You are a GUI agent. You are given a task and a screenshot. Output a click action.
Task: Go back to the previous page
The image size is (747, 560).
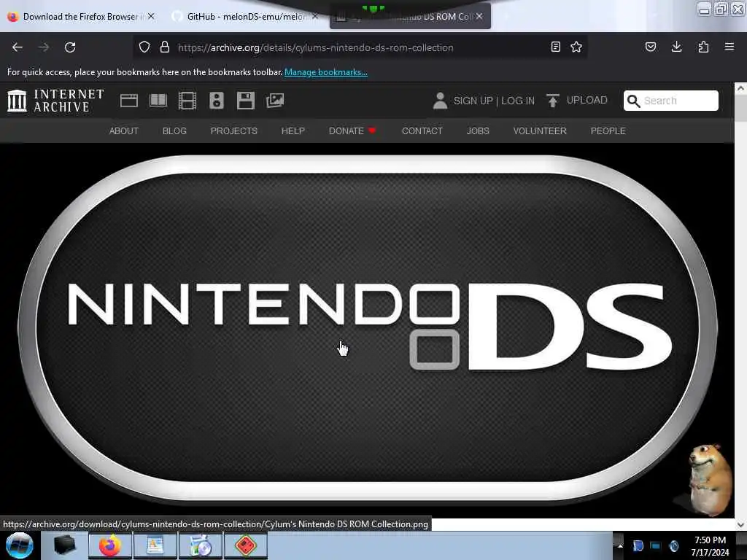pyautogui.click(x=18, y=47)
